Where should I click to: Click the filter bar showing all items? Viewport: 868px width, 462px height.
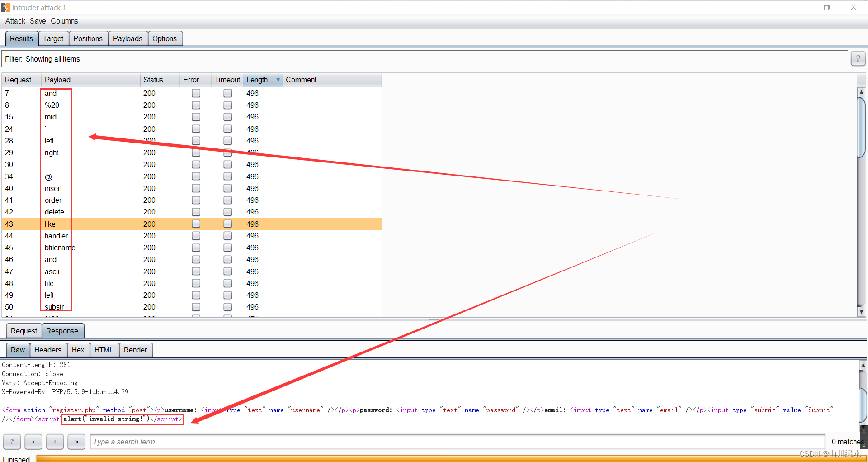[425, 59]
